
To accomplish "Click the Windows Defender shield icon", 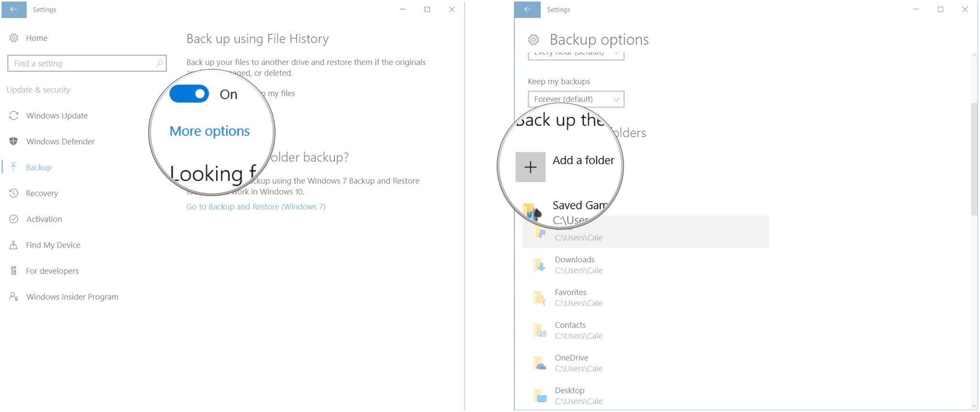I will (x=14, y=141).
